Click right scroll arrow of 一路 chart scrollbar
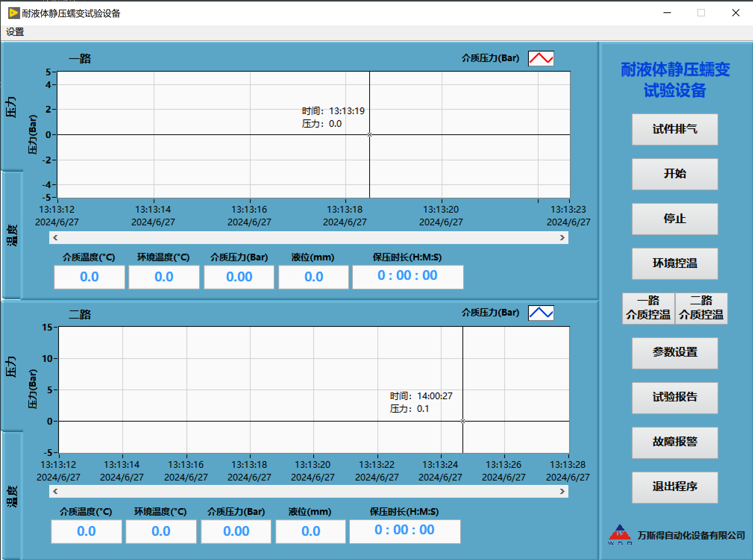The image size is (753, 560). pyautogui.click(x=562, y=238)
